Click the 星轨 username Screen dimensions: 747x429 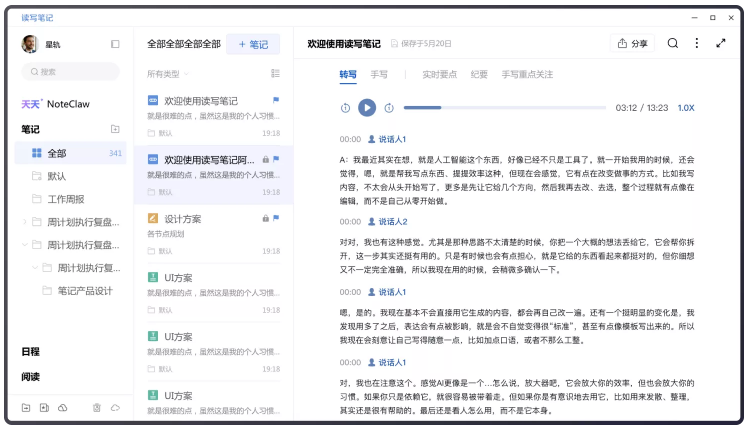53,44
